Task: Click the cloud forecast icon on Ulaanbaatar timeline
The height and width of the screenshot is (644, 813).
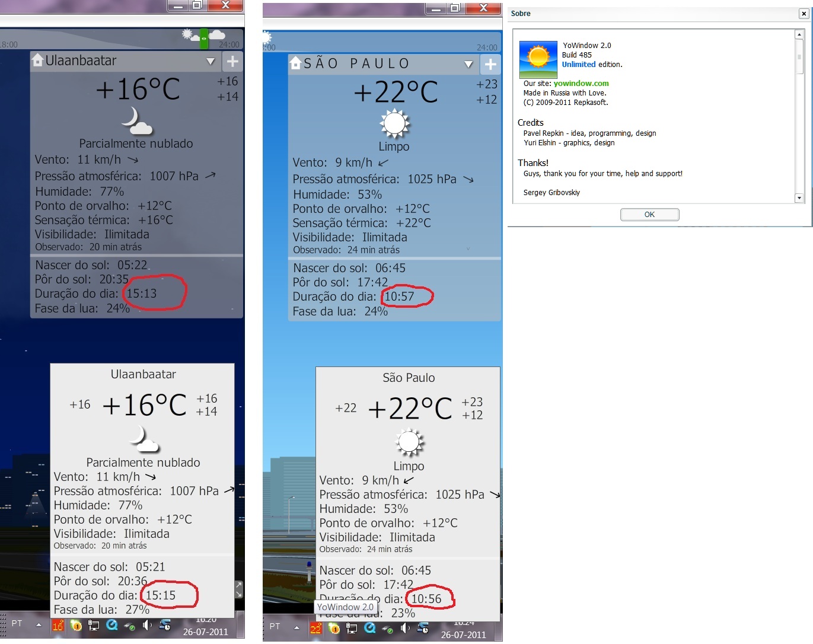Action: click(x=217, y=35)
